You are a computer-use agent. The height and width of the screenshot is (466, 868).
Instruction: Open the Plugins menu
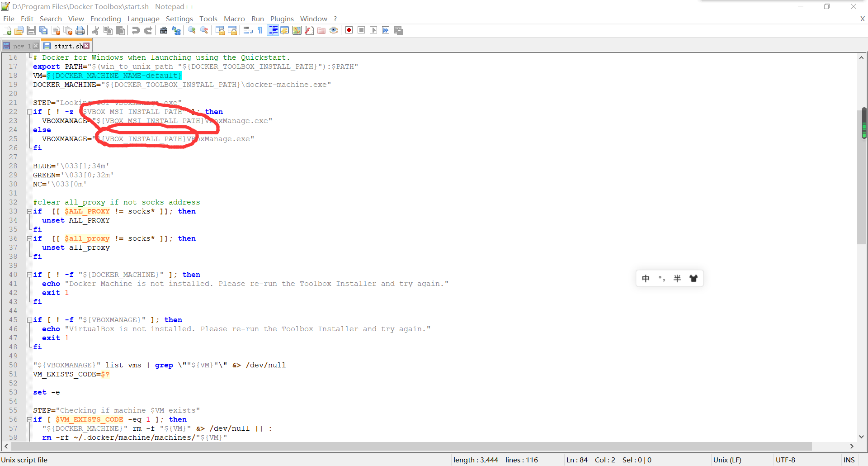[x=282, y=19]
